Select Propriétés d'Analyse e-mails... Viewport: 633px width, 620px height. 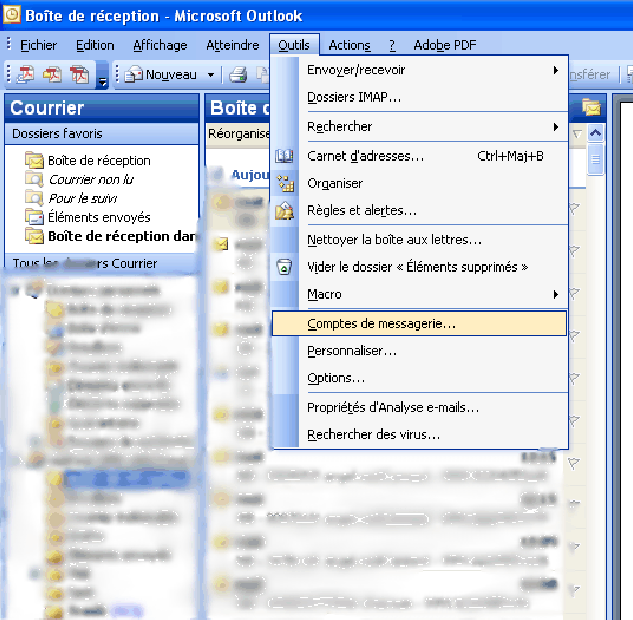point(420,407)
